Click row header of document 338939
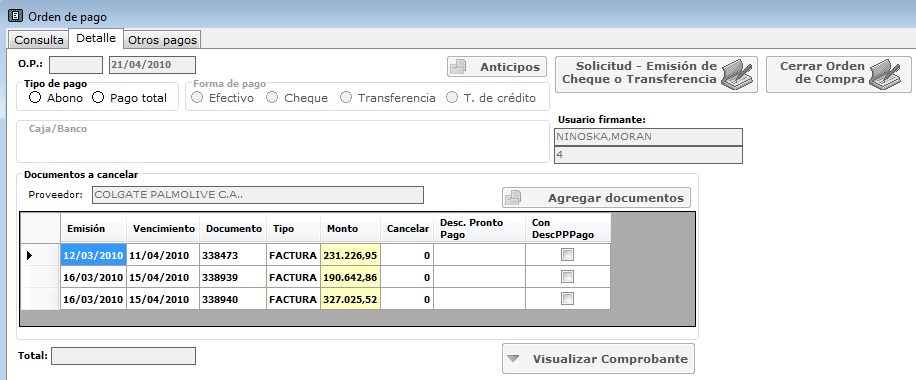Image resolution: width=916 pixels, height=380 pixels. (x=40, y=277)
